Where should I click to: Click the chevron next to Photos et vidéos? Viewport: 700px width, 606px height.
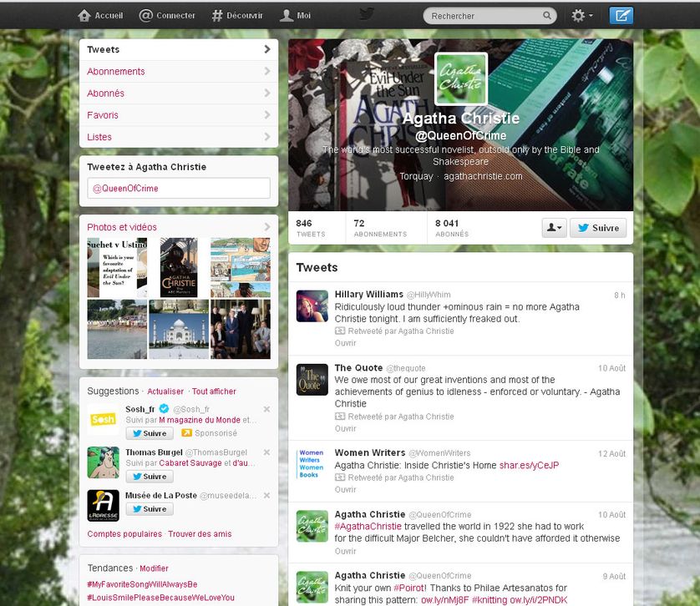[267, 227]
